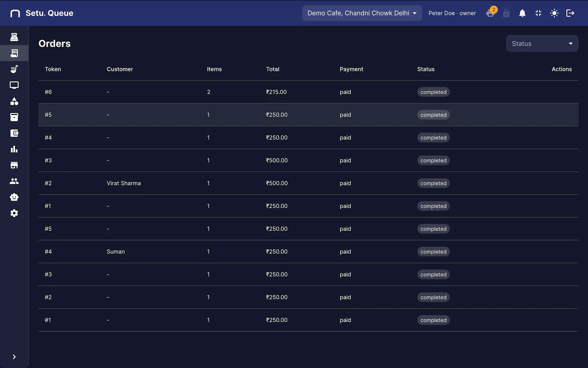Click the lock icon in top bar

coord(506,13)
